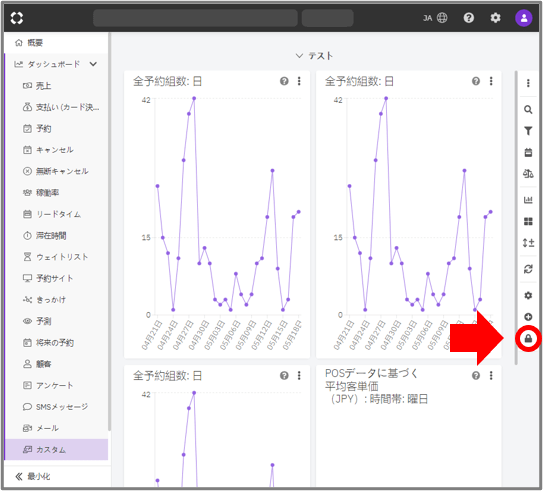The height and width of the screenshot is (491, 543).
Task: Open the きっかけ dashboard
Action: pyautogui.click(x=56, y=300)
